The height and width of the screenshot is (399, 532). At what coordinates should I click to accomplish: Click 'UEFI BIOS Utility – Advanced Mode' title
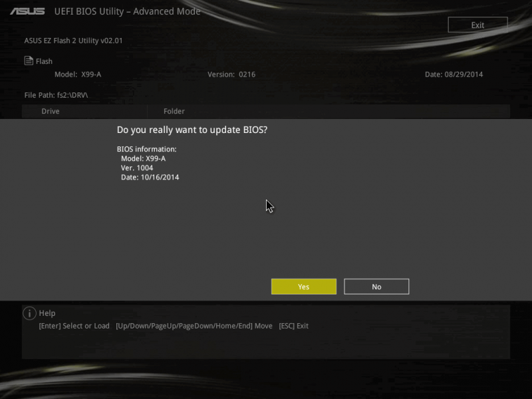pos(127,11)
